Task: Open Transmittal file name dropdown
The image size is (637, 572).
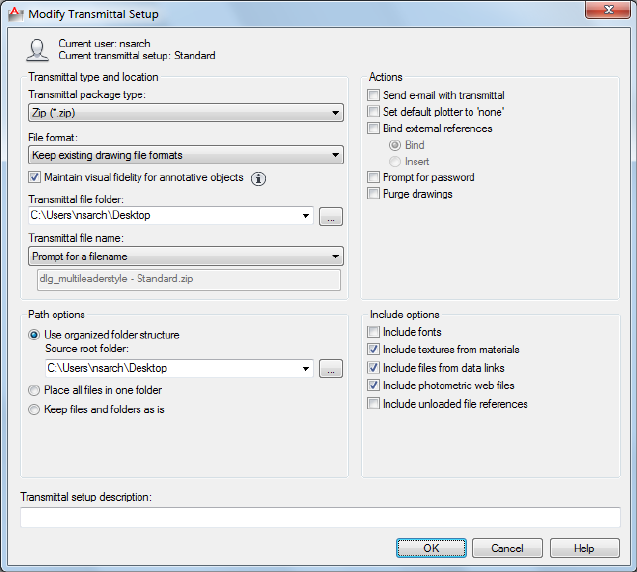Action: (186, 256)
